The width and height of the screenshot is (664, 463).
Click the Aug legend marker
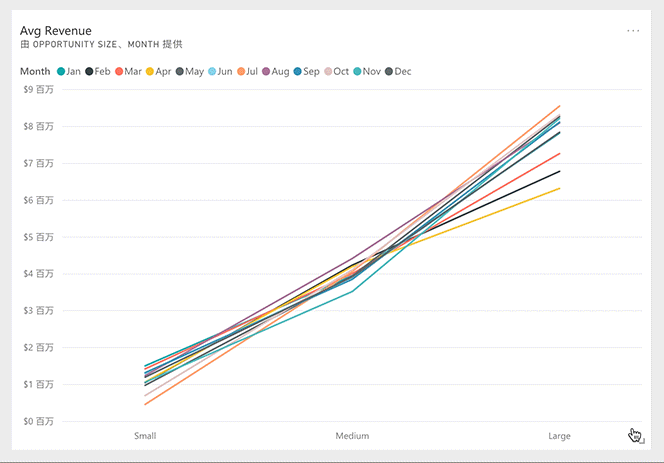tap(266, 72)
